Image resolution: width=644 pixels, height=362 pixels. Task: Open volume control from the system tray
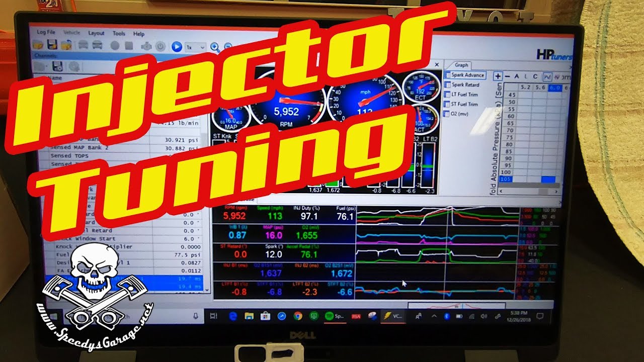[x=484, y=317]
